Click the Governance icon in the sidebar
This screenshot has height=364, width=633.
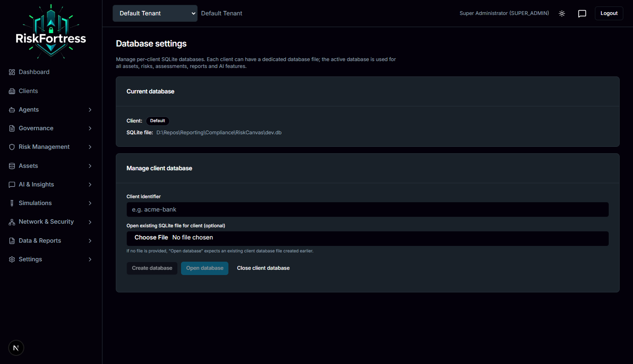click(x=12, y=128)
